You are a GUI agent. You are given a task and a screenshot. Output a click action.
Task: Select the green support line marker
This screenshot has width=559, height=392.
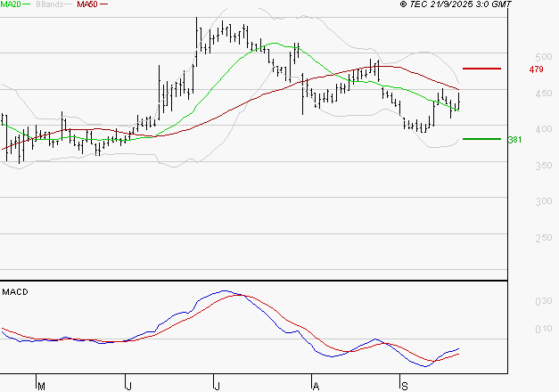coord(481,139)
